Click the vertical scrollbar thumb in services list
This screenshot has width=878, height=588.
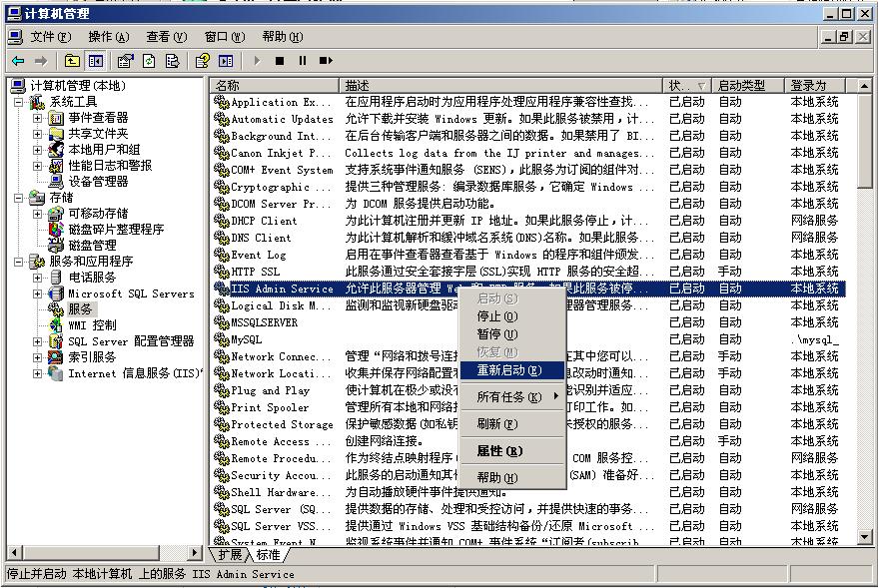point(865,141)
